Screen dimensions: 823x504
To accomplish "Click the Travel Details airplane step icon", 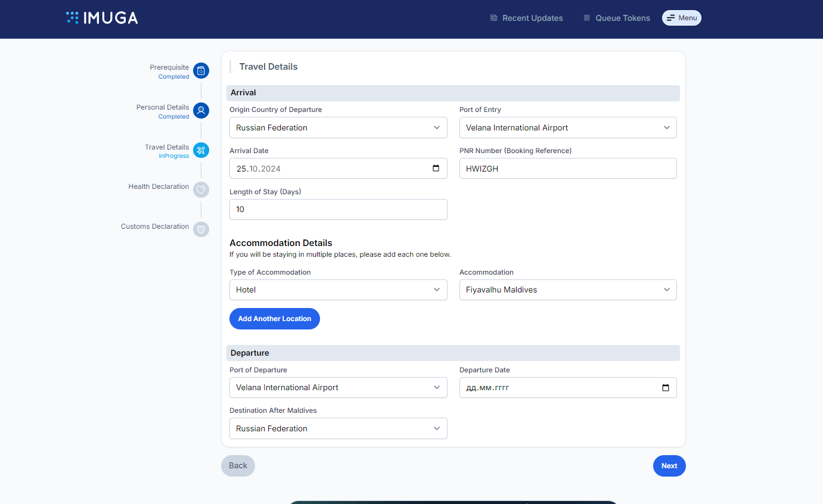I will click(201, 150).
